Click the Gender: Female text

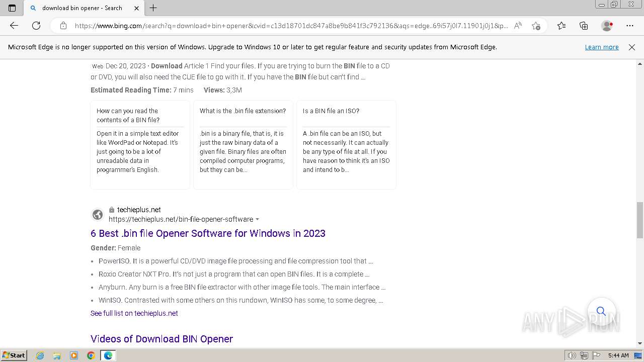click(x=116, y=248)
